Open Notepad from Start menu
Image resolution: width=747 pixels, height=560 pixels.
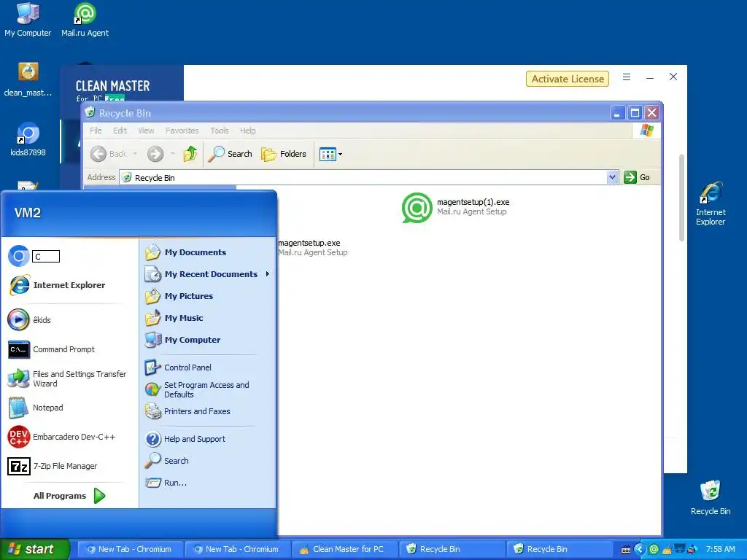point(36,408)
